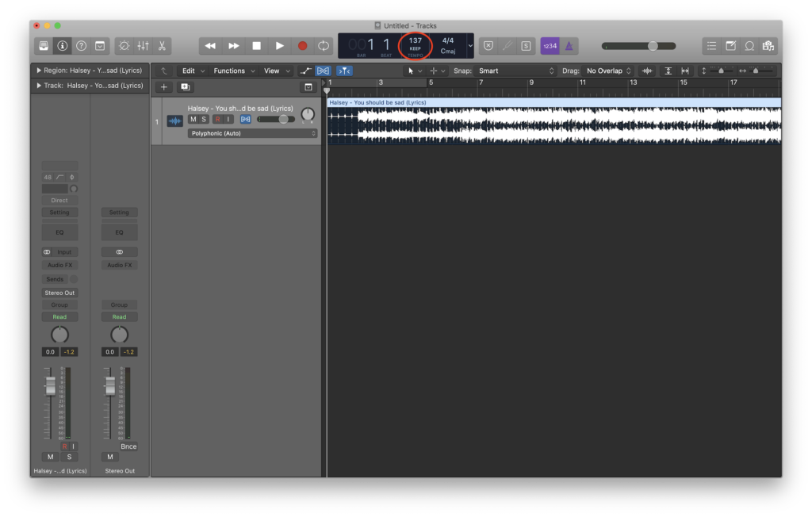Click the 4/4 time signature display
This screenshot has width=812, height=517.
pos(448,40)
